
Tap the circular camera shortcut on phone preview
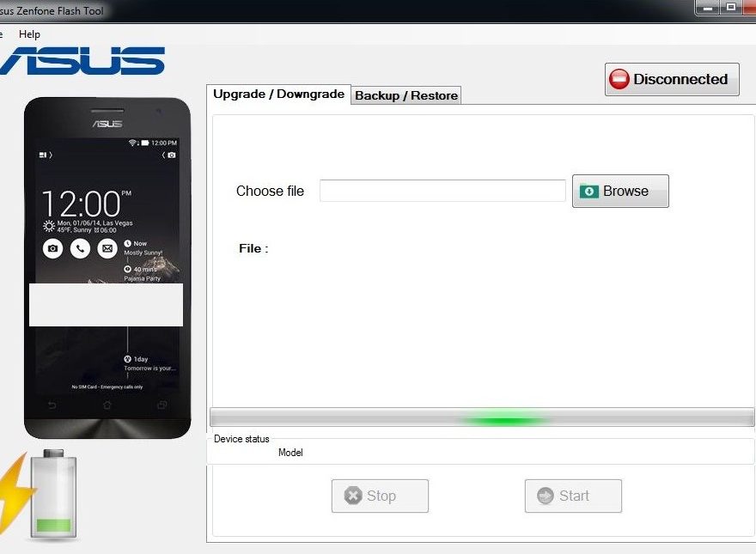coord(53,248)
